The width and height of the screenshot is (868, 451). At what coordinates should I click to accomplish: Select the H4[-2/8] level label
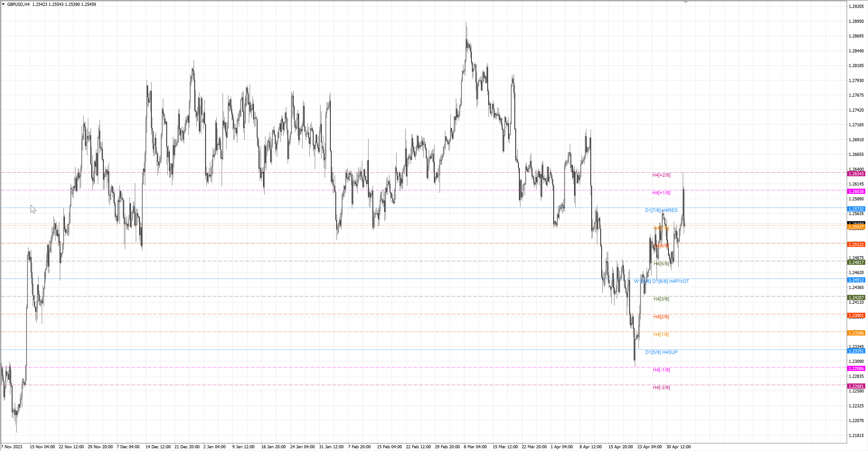tap(661, 388)
